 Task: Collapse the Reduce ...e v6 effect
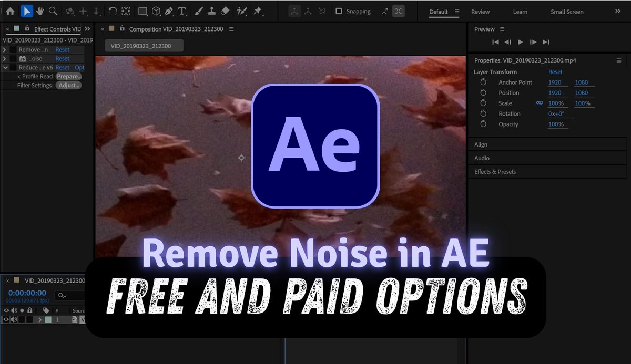click(x=5, y=68)
